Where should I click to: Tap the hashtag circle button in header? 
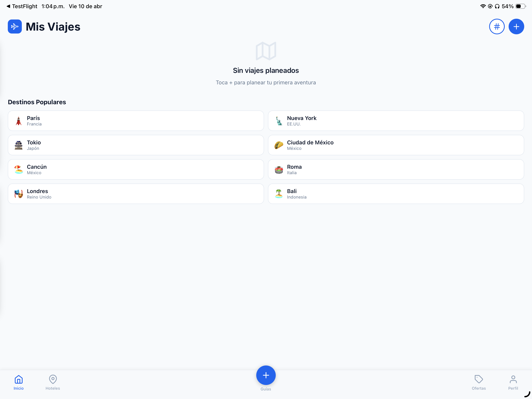click(497, 26)
